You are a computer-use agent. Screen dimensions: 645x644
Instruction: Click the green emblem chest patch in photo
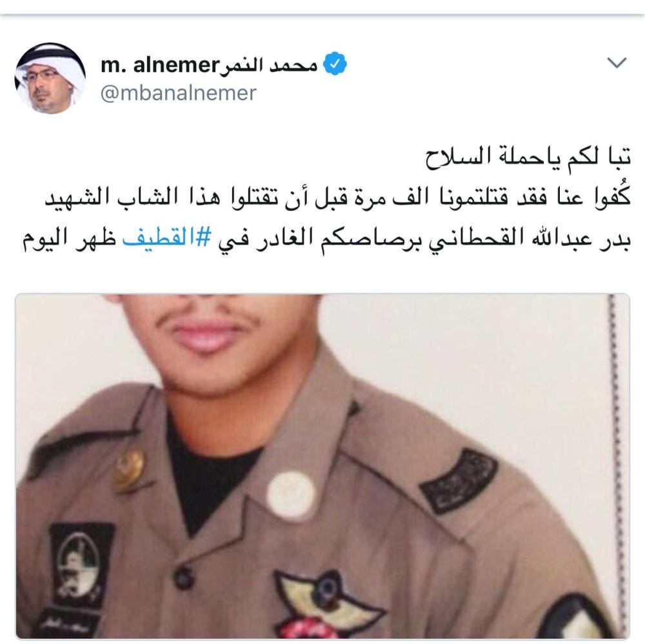coord(80,563)
